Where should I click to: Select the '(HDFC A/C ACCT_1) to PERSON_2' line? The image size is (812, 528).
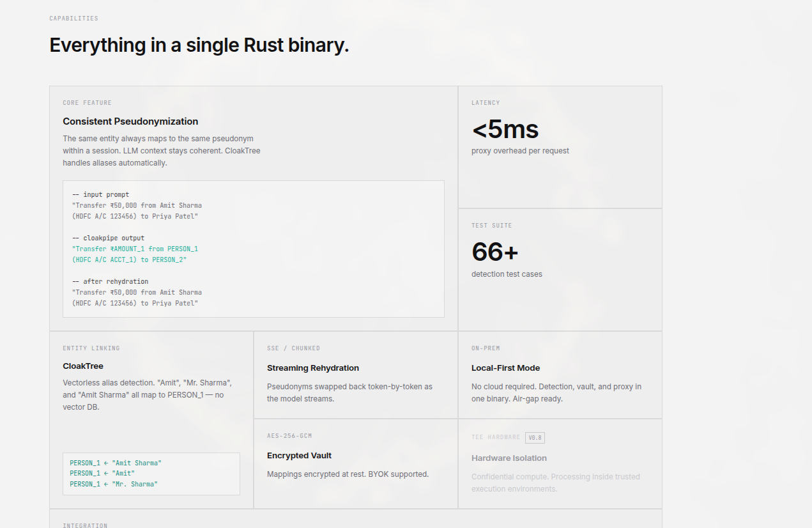129,260
